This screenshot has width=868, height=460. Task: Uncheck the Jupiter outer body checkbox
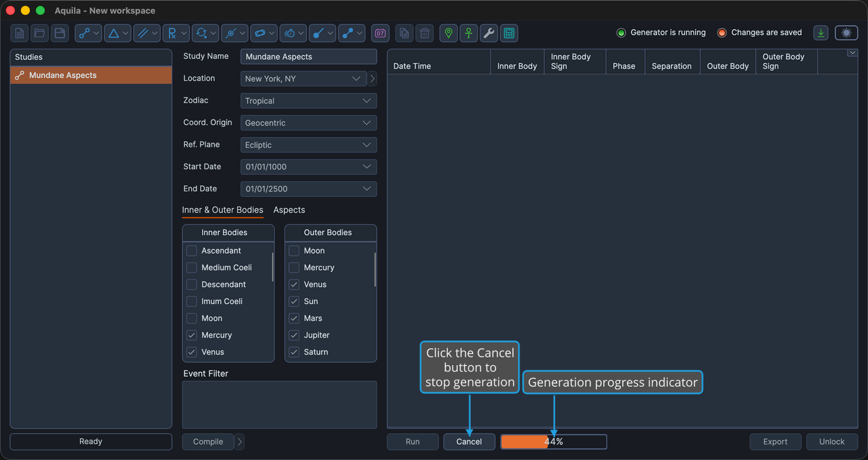tap(294, 335)
